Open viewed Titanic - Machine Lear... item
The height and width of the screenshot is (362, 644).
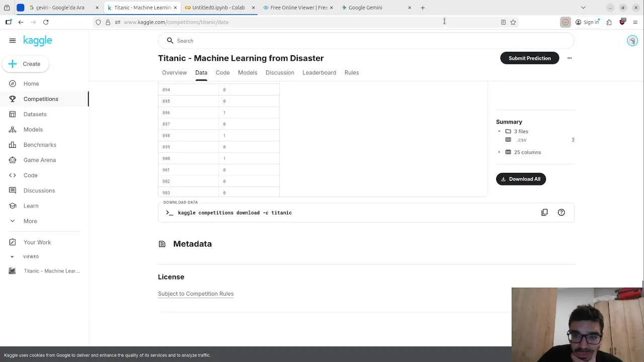[51, 271]
